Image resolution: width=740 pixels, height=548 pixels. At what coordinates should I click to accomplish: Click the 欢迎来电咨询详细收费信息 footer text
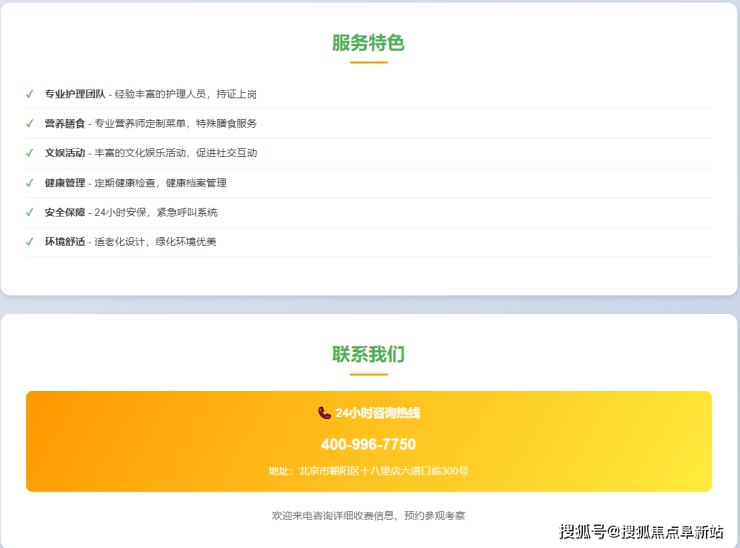point(368,516)
